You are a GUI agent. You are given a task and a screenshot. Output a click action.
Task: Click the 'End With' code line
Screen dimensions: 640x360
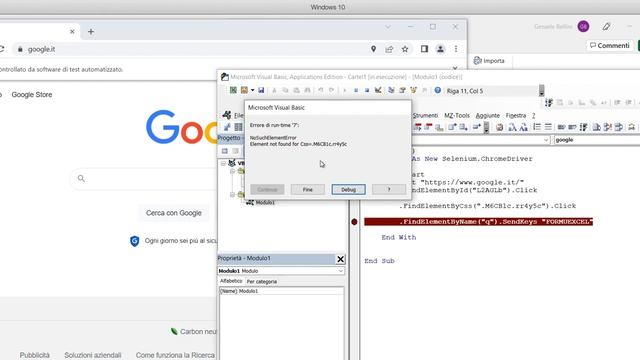click(x=399, y=237)
